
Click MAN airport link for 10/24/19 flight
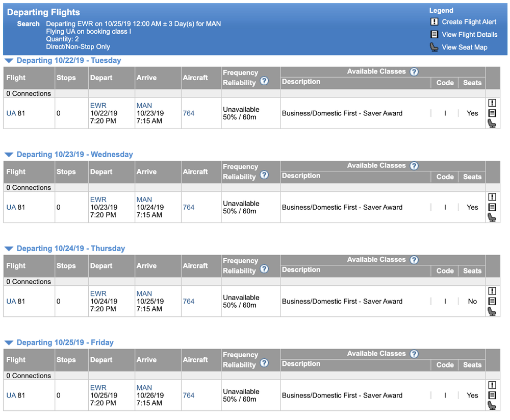(144, 293)
